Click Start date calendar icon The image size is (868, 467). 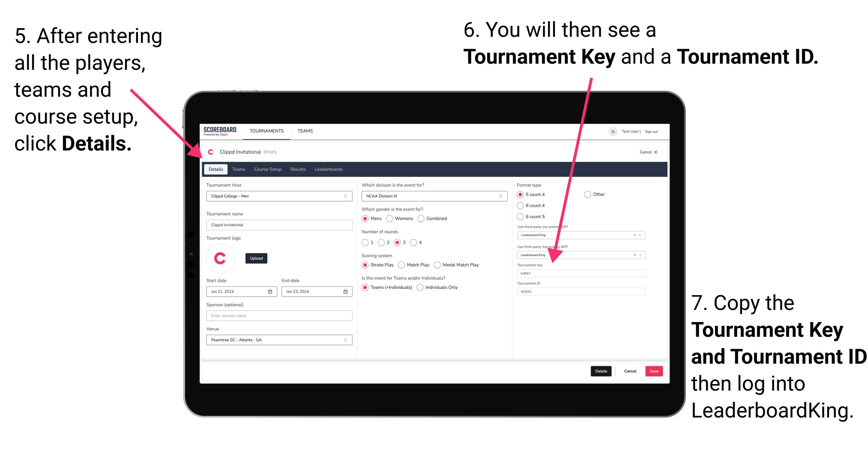click(x=270, y=291)
